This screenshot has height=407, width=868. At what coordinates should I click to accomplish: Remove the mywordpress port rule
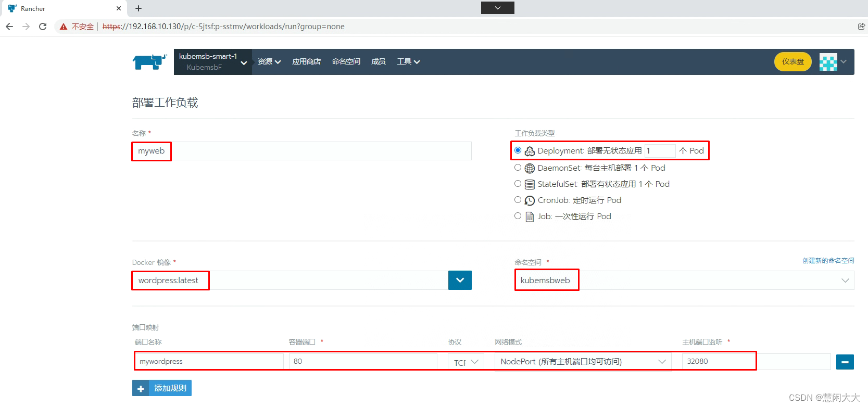tap(845, 362)
